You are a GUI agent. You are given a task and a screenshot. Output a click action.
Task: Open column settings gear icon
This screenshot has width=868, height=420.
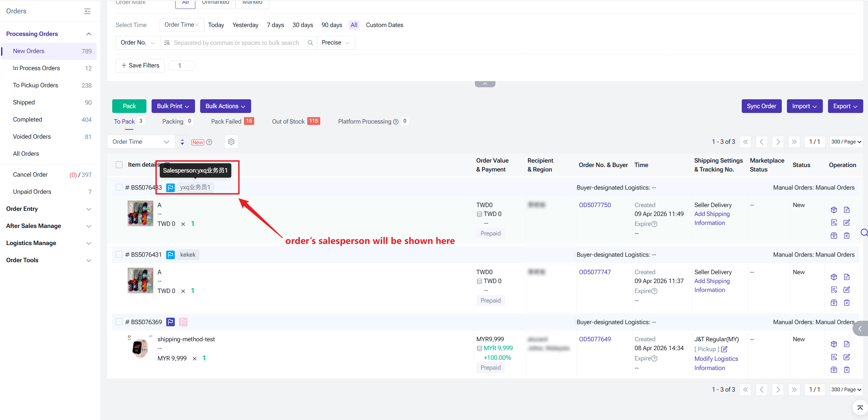tap(231, 142)
